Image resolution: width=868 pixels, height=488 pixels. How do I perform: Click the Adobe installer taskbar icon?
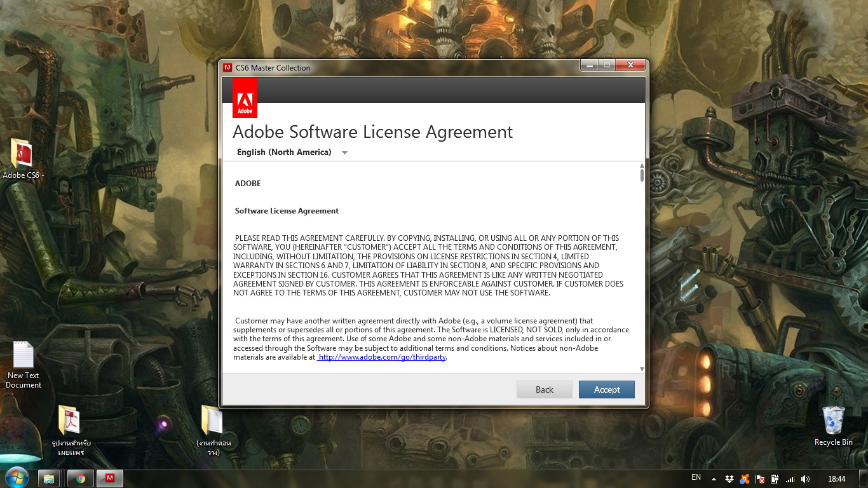(x=110, y=478)
